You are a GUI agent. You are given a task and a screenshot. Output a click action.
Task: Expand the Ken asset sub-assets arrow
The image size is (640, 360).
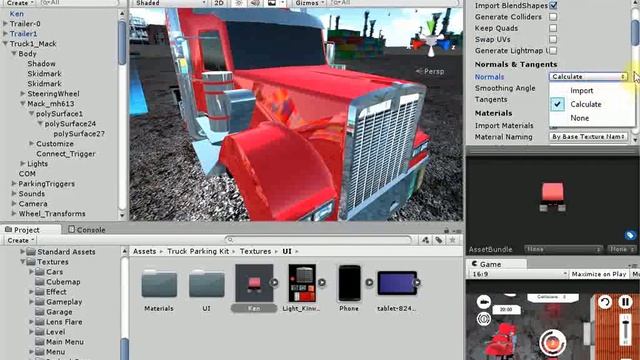coord(274,282)
